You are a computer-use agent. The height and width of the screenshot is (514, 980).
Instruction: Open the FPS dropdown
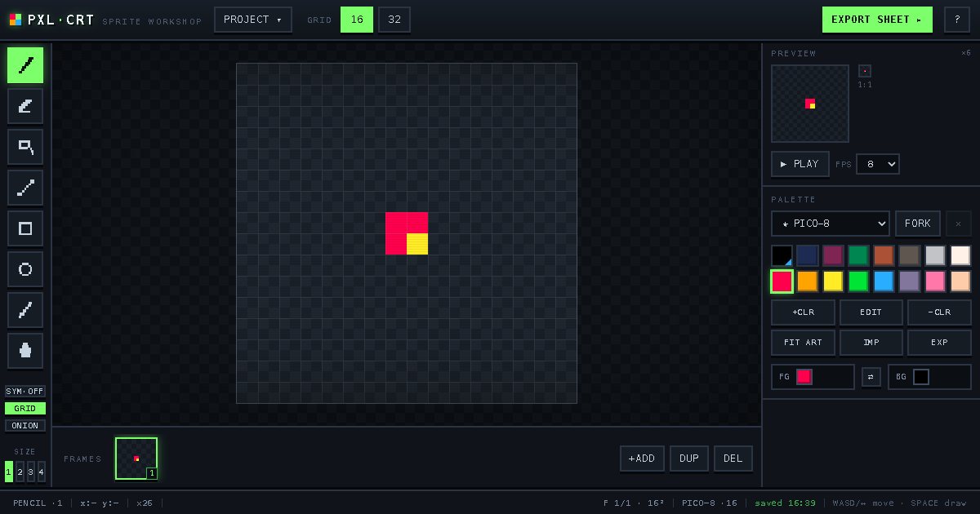pos(878,164)
